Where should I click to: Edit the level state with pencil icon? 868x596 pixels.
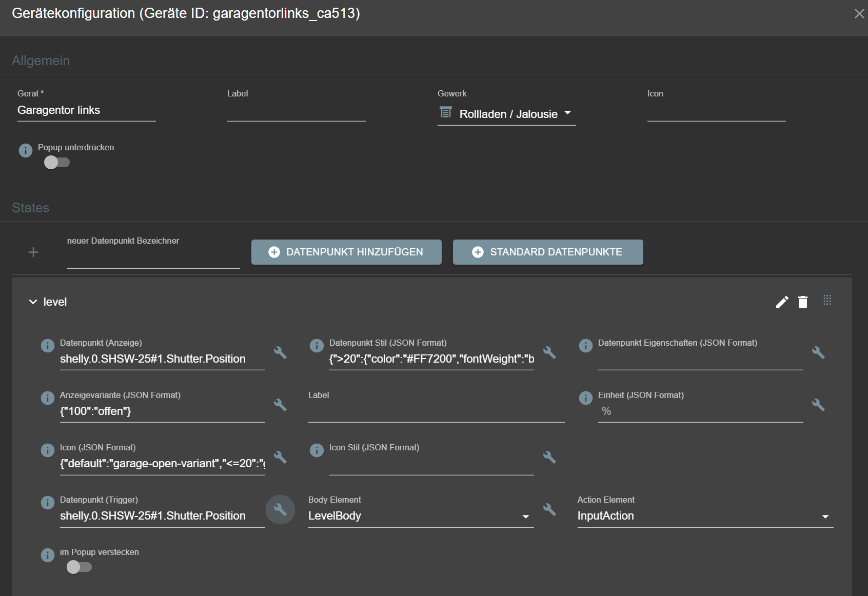(x=782, y=302)
